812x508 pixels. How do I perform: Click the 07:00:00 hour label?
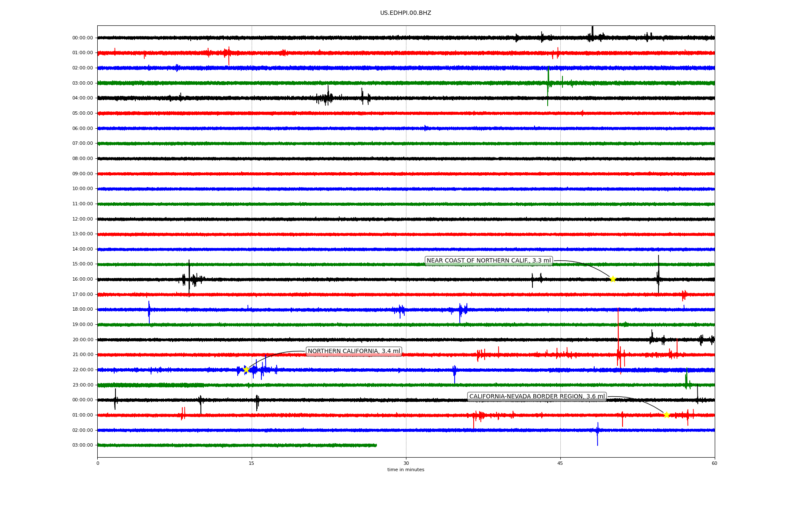pos(82,144)
